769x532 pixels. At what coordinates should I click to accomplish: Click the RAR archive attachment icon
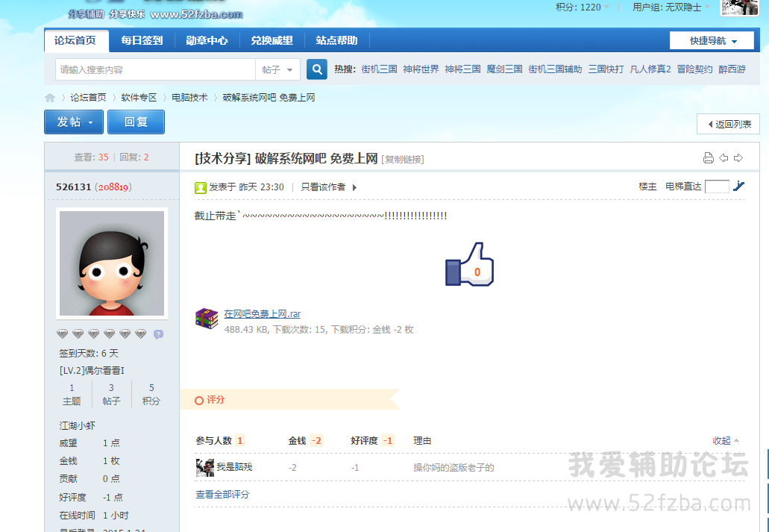point(207,319)
